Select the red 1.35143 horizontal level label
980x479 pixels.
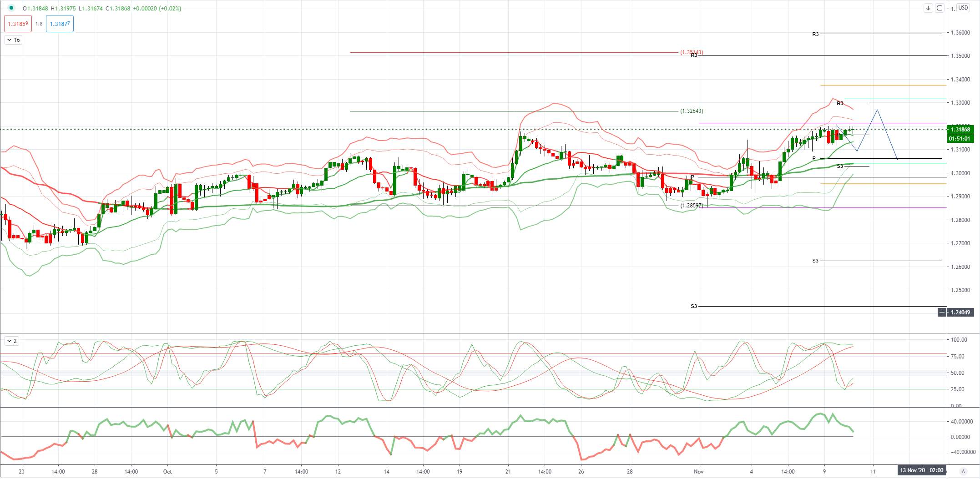(692, 53)
